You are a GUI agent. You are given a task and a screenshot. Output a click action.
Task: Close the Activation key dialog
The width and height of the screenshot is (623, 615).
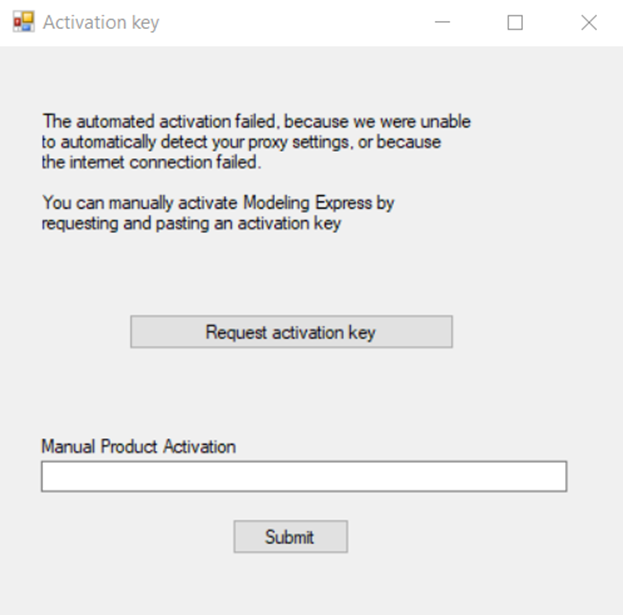click(589, 22)
